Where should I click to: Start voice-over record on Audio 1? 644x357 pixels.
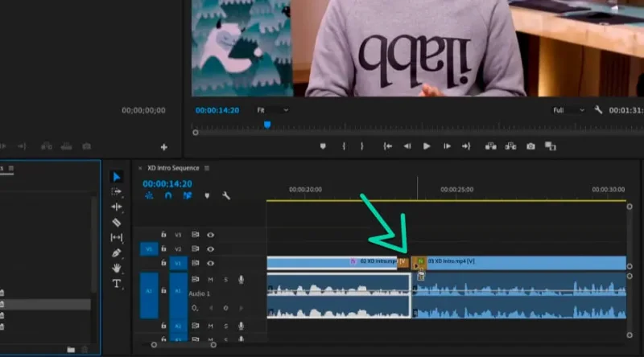241,280
